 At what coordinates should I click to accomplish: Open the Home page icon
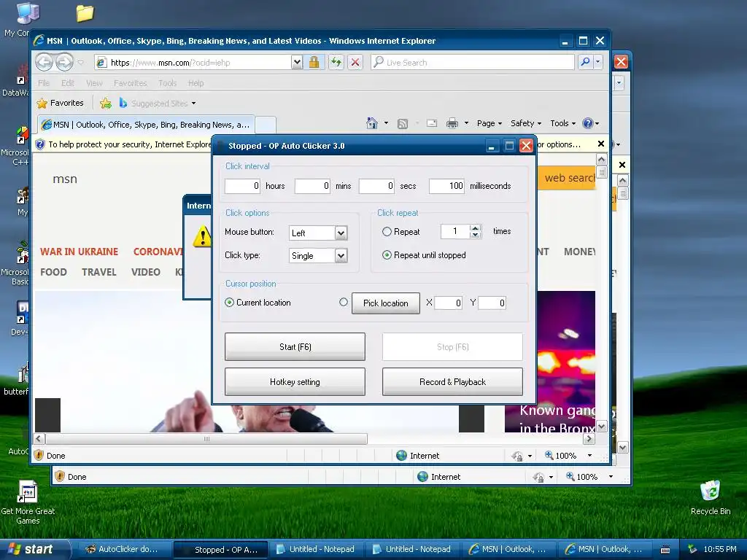tap(372, 123)
